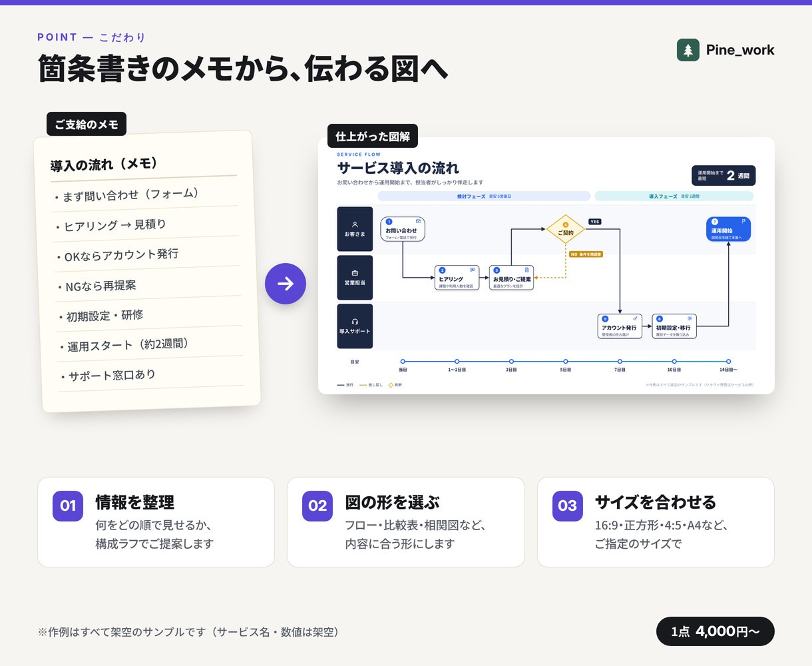Click memo line 運用スタート(約2週間)
The width and height of the screenshot is (812, 666).
pyautogui.click(x=124, y=345)
